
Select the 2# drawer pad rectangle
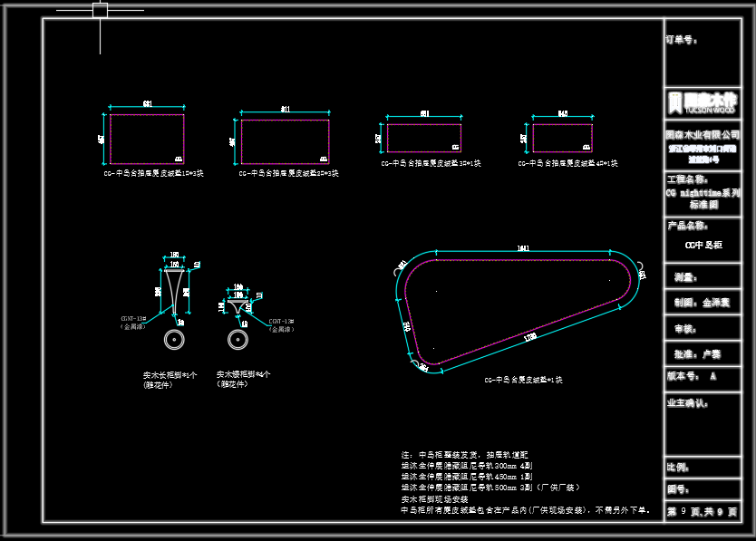click(285, 141)
